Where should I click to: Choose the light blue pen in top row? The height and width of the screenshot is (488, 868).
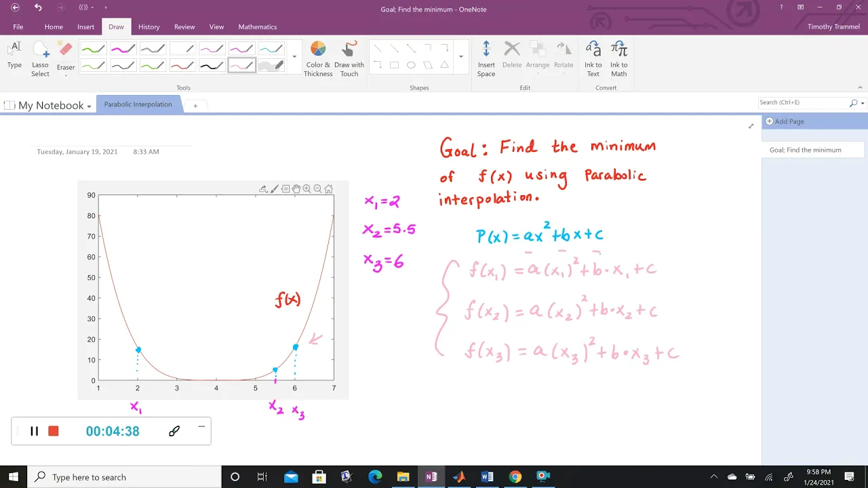click(x=271, y=49)
